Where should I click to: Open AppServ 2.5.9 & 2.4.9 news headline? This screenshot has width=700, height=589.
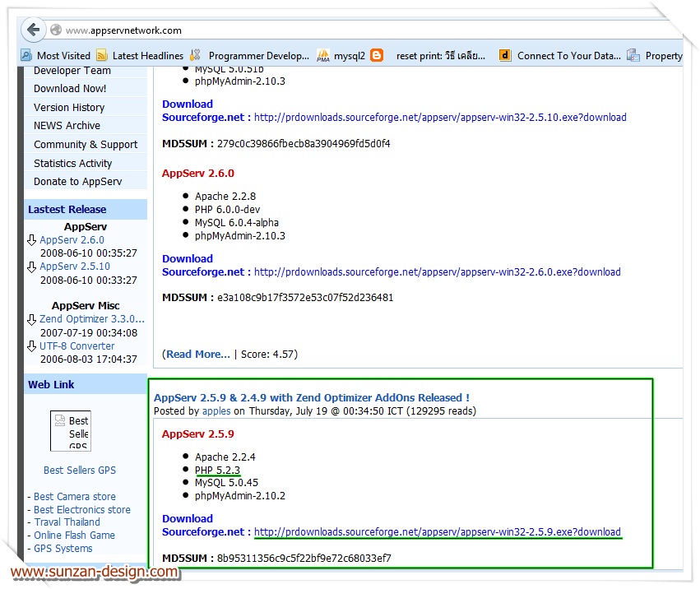point(312,397)
